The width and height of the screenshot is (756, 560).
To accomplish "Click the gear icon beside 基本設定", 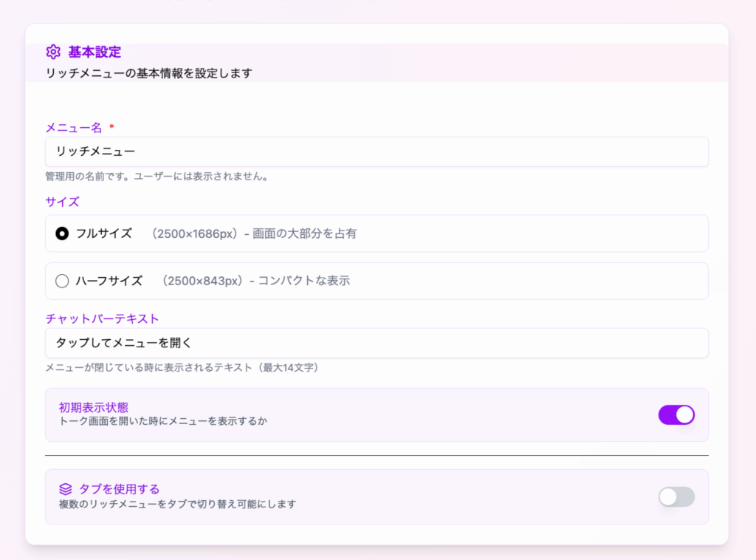I will point(53,52).
